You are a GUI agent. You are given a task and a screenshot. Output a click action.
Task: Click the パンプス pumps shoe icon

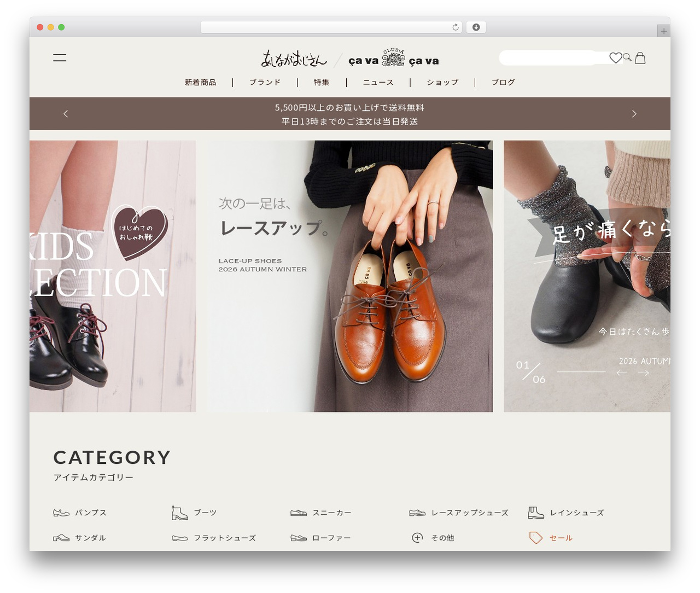(x=61, y=513)
